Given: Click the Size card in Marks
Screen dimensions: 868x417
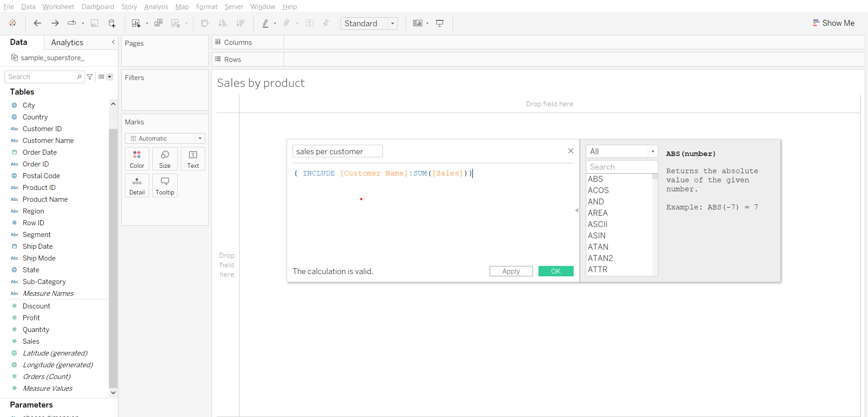Looking at the screenshot, I should (x=165, y=159).
